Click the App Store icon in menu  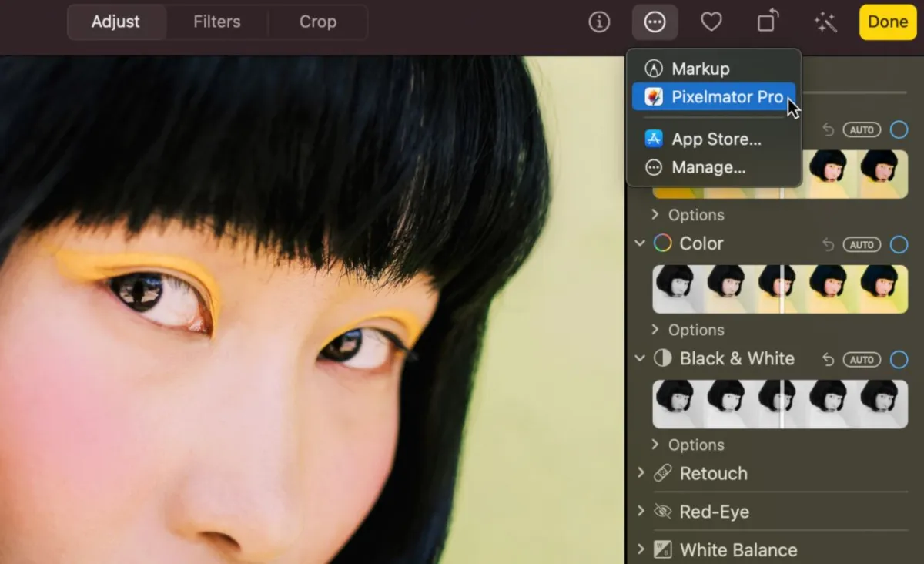pyautogui.click(x=654, y=139)
